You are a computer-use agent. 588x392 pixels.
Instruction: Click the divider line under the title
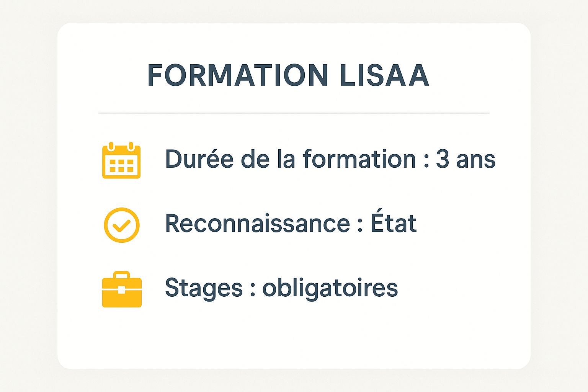point(294,113)
